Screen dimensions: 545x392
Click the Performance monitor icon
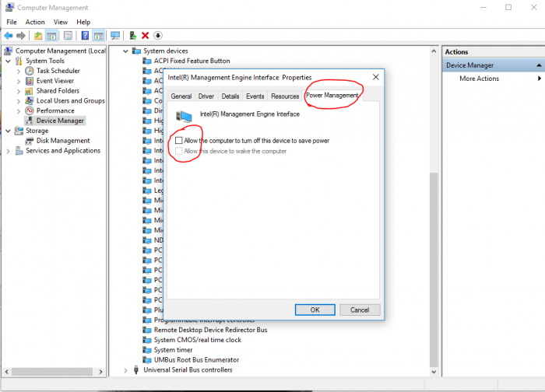click(x=30, y=110)
